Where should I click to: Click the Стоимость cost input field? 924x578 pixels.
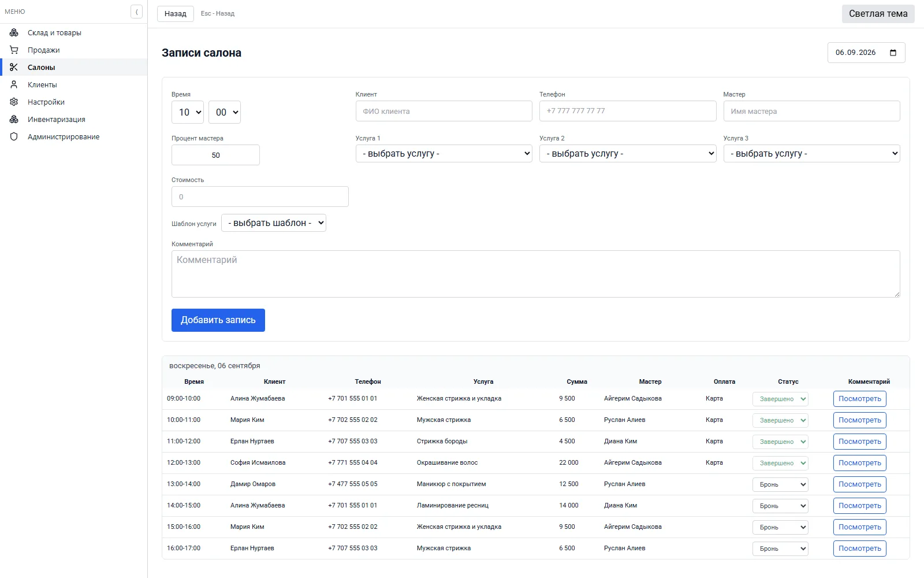tap(260, 197)
